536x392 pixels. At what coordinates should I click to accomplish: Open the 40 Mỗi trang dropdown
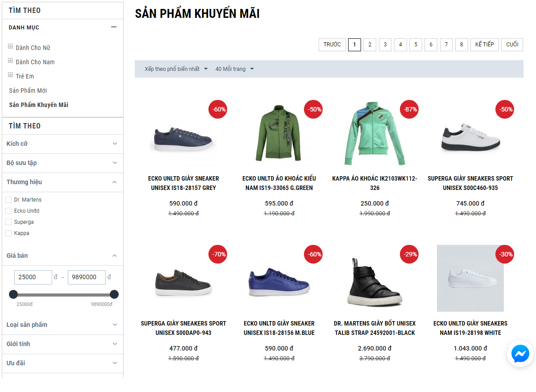235,69
